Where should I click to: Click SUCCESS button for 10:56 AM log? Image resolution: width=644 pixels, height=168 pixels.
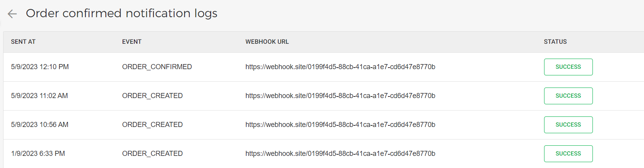[x=568, y=125]
